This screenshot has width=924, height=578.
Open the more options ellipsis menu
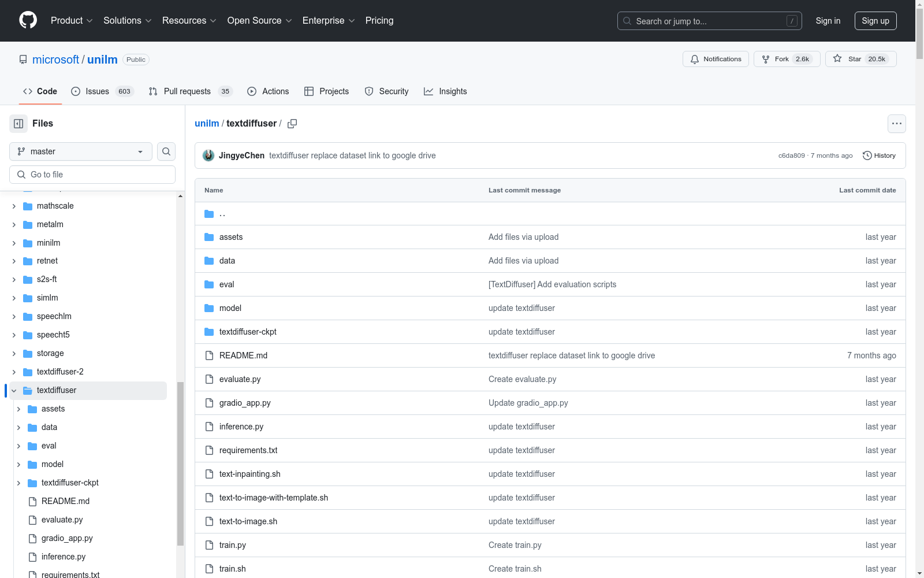click(x=896, y=124)
